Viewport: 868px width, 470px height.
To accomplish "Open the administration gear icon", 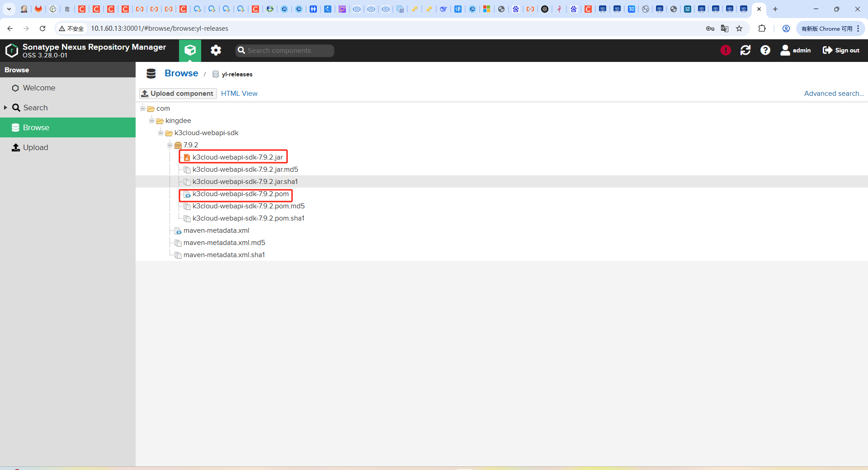I will pyautogui.click(x=216, y=50).
